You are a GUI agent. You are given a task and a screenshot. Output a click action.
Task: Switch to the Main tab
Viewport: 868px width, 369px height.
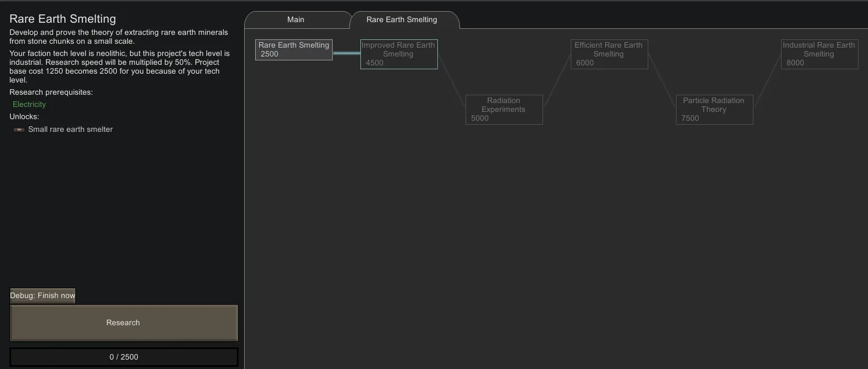click(296, 20)
